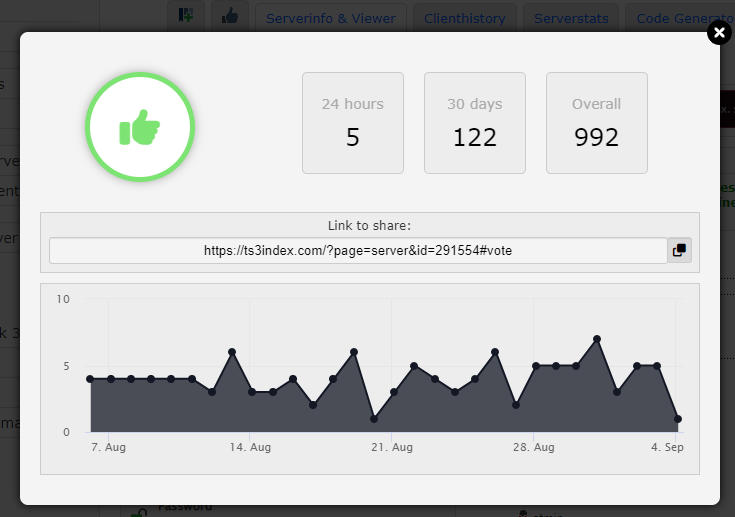Select the 24 hours votes box
Image resolution: width=735 pixels, height=517 pixels.
coord(353,123)
